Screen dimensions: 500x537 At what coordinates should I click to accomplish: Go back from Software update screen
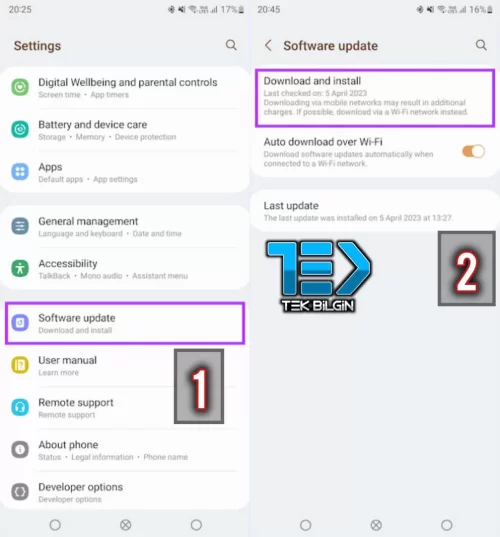point(268,45)
